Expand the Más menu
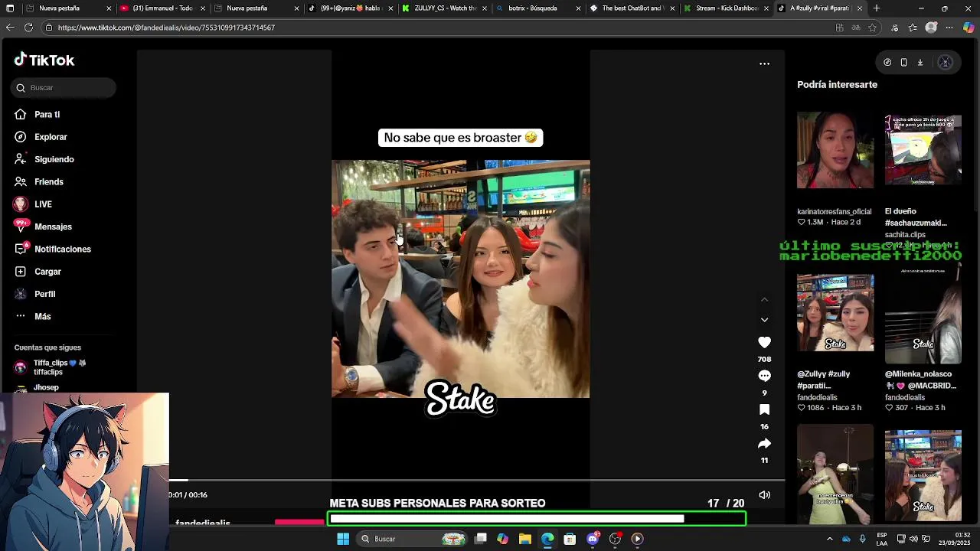The image size is (980, 551). pyautogui.click(x=42, y=317)
